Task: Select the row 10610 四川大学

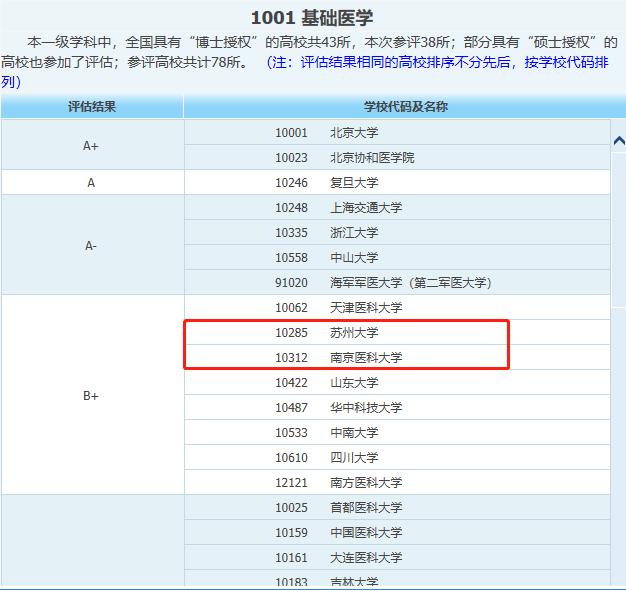Action: point(397,457)
